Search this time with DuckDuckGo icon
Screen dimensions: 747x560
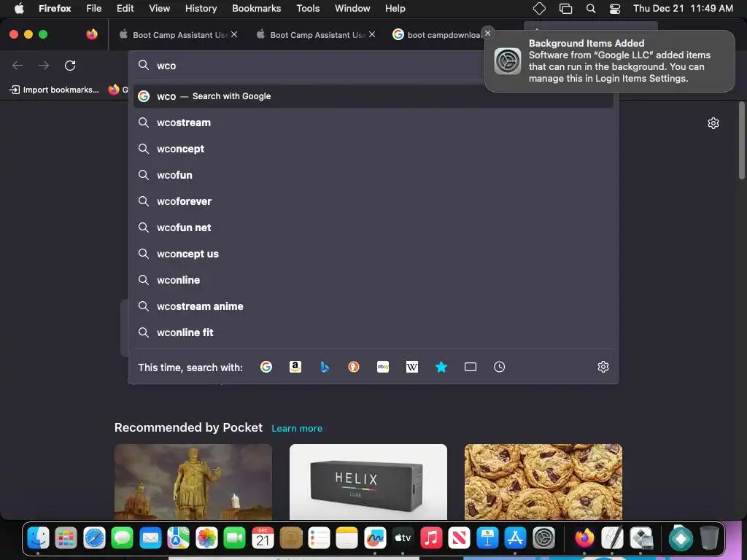pyautogui.click(x=354, y=367)
